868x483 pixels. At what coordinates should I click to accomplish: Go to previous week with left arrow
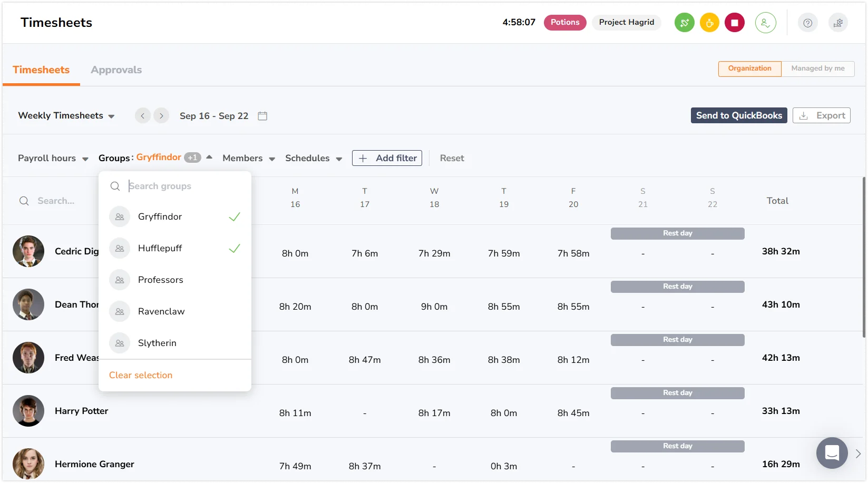tap(142, 116)
